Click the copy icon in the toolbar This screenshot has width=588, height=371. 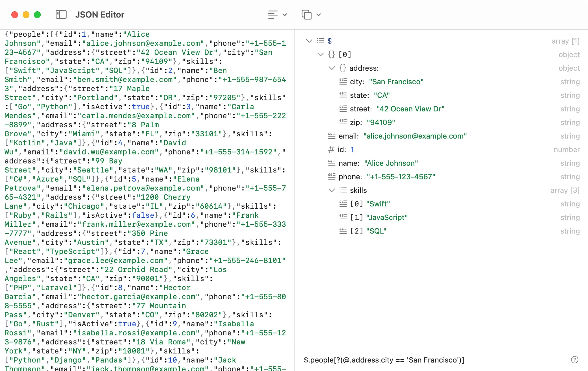click(x=306, y=14)
